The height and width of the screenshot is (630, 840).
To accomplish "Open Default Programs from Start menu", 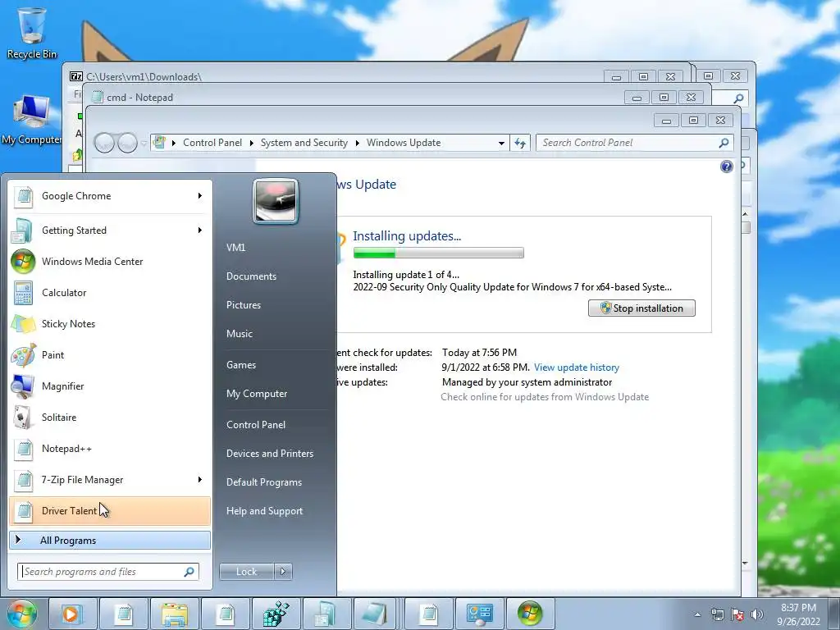I will (264, 482).
